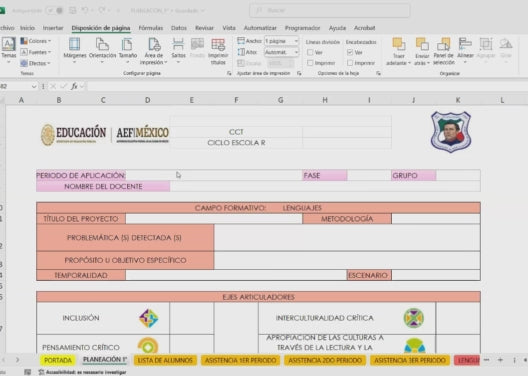
Task: Open the Panel de selección
Action: (x=444, y=50)
